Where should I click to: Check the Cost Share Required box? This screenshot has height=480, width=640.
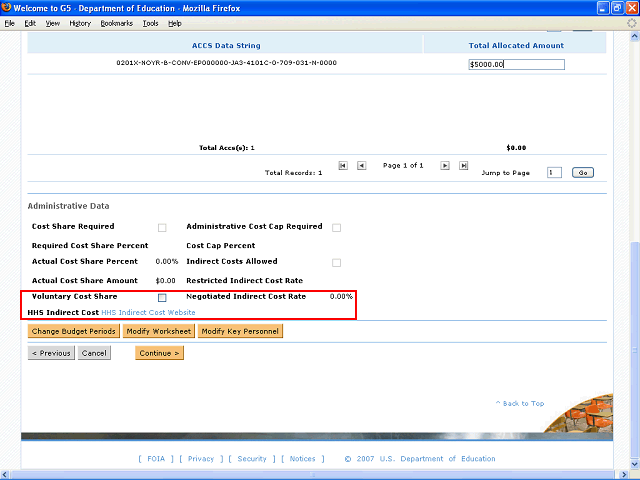pyautogui.click(x=162, y=228)
